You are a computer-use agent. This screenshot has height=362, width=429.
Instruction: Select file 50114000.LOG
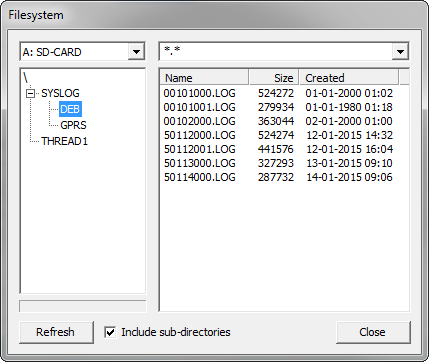[199, 177]
